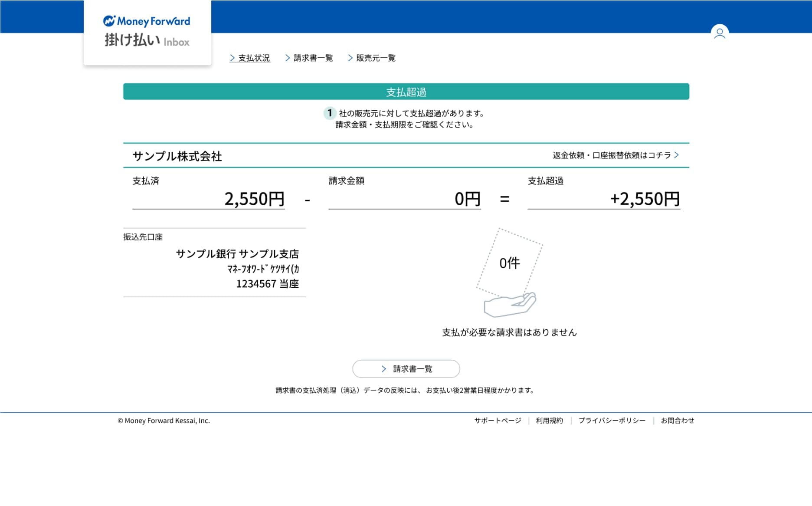Click the account number 1234567 当座
This screenshot has width=812, height=506.
(267, 284)
